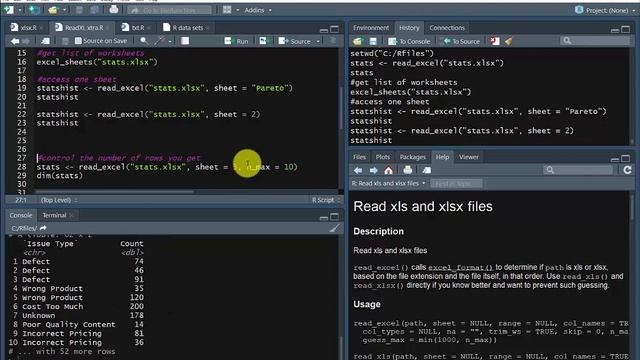This screenshot has height=360, width=640.
Task: Click the Save document icon in editor
Action: (x=65, y=41)
